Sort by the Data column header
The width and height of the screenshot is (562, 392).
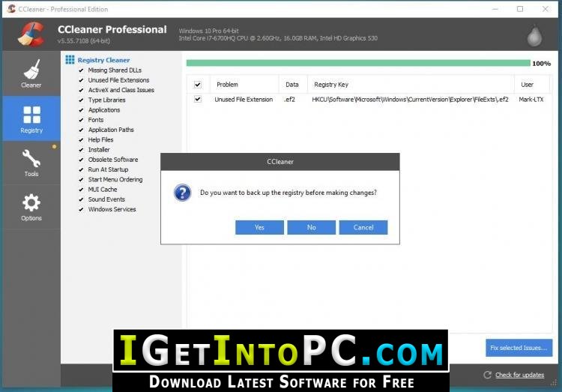293,85
